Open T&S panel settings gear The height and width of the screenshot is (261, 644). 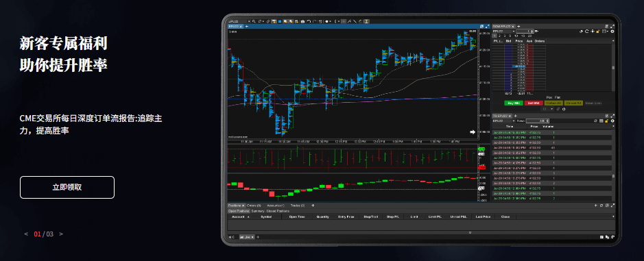(x=612, y=121)
